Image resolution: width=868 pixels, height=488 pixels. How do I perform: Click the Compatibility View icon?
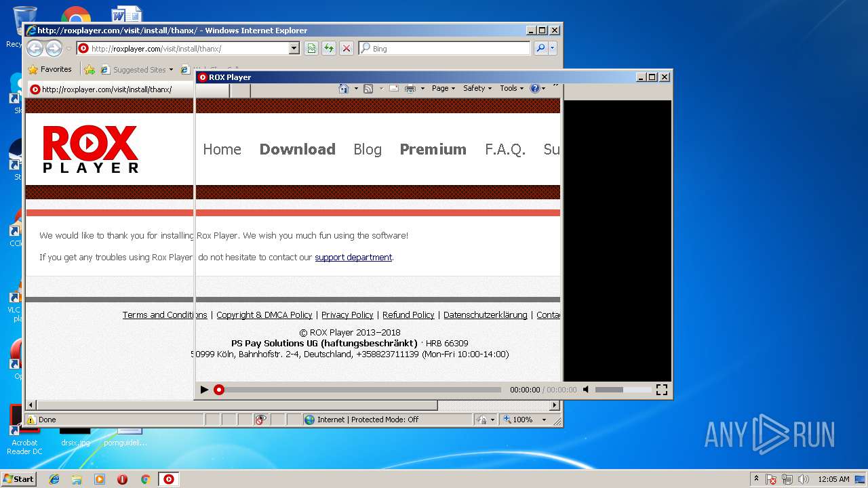pyautogui.click(x=311, y=48)
